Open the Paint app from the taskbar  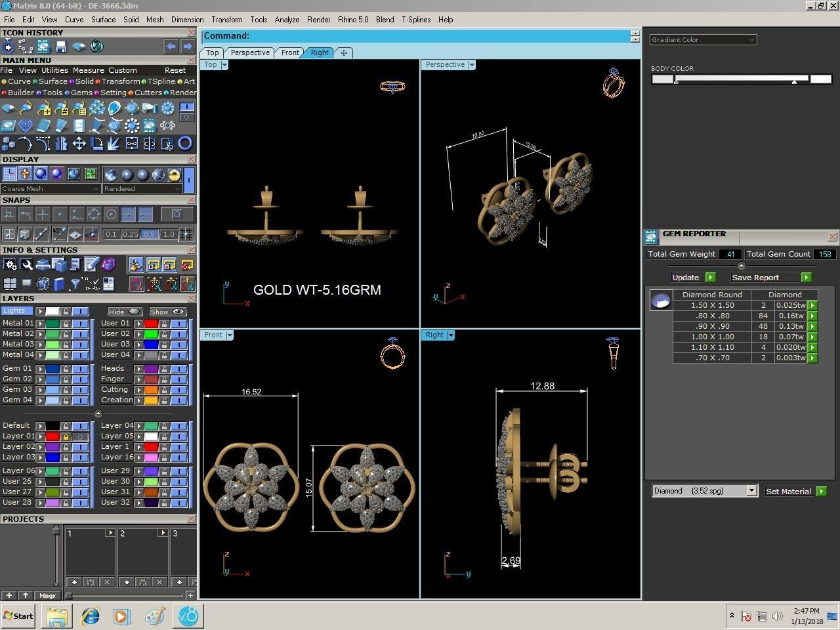click(x=155, y=616)
